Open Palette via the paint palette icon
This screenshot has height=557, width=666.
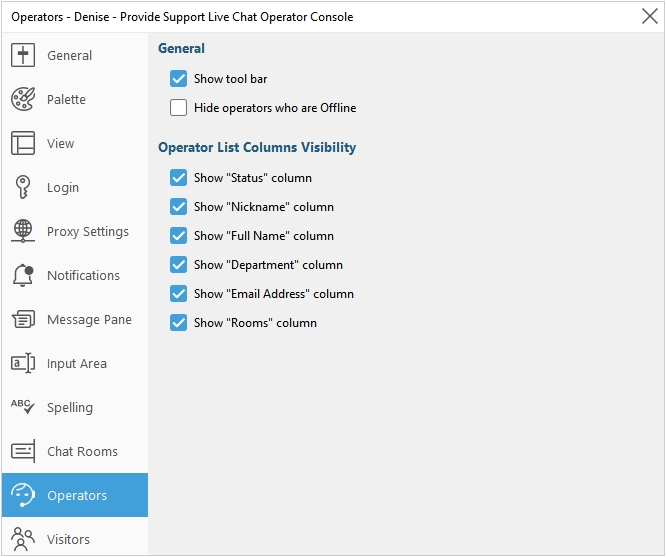pyautogui.click(x=23, y=100)
